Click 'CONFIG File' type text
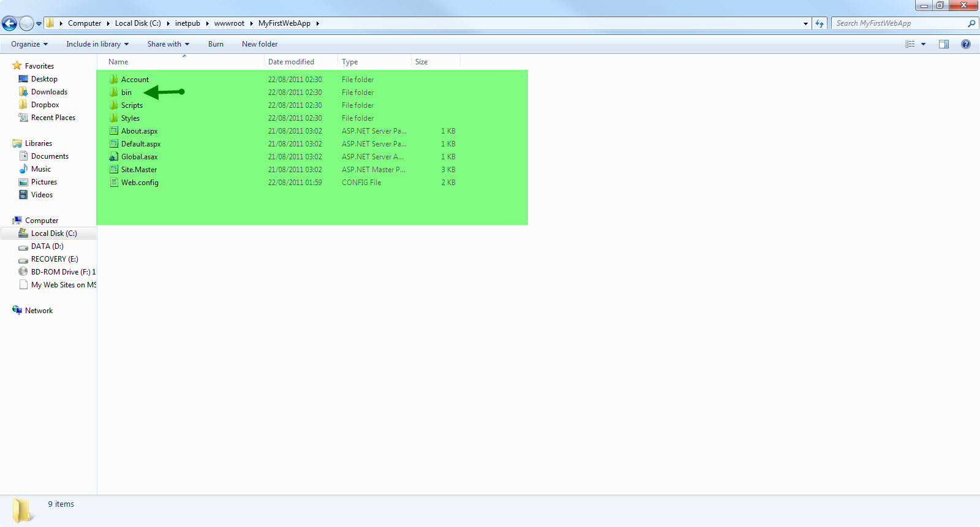The width and height of the screenshot is (980, 527). (x=361, y=183)
